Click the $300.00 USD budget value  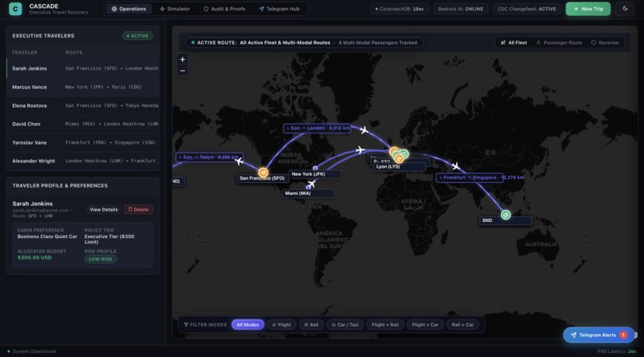tap(34, 258)
